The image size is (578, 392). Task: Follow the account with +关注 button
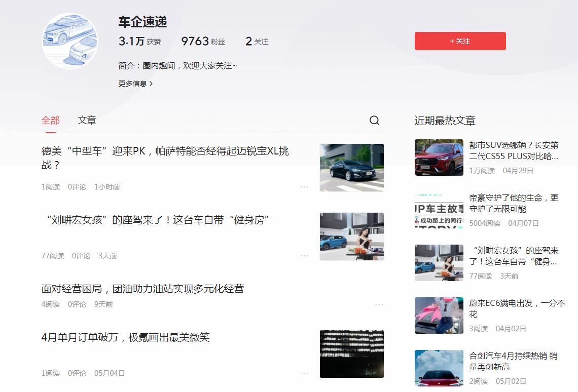[x=460, y=41]
